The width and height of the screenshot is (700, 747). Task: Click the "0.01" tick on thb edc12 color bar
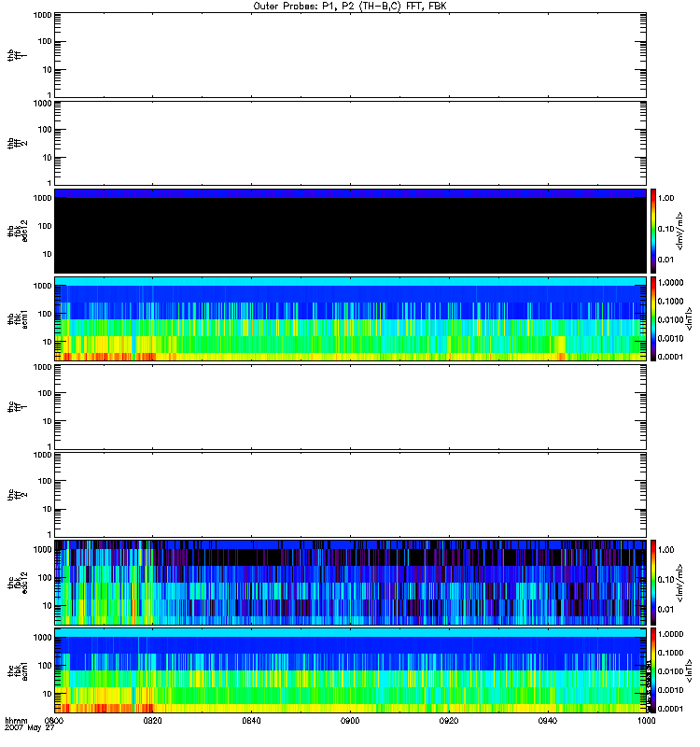666,260
